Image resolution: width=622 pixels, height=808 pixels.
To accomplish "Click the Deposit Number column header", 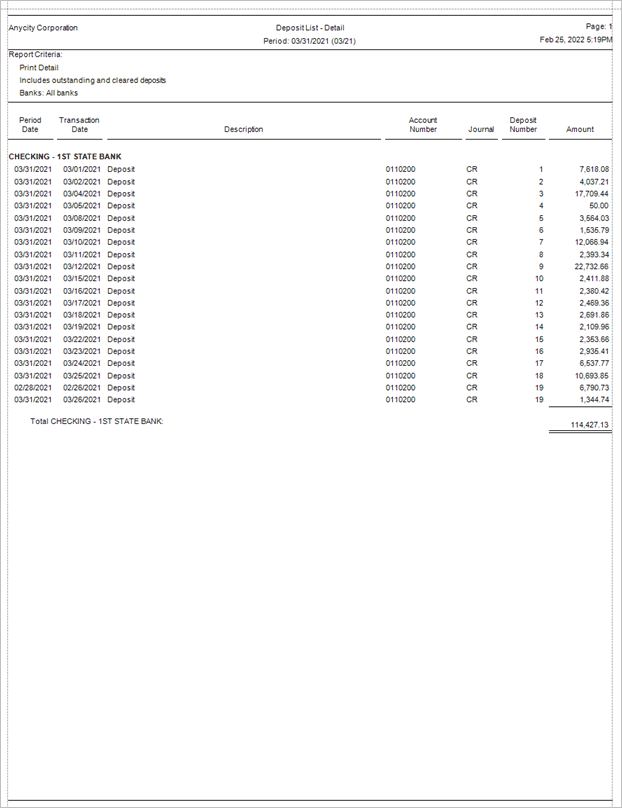I will pos(523,124).
